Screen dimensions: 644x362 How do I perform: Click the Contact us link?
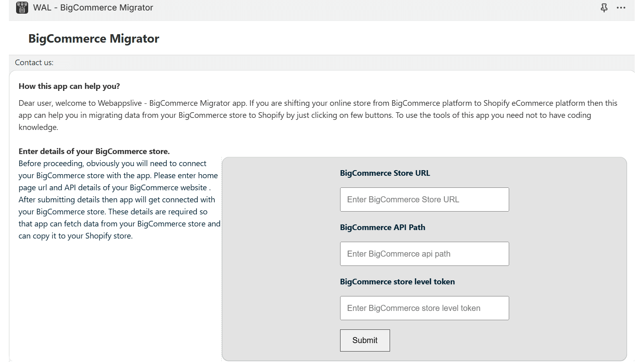click(34, 62)
